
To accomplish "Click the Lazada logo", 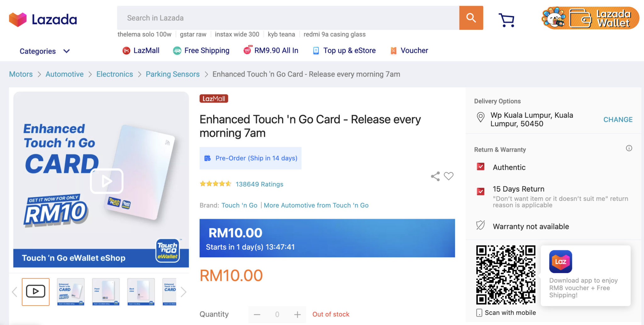I will (x=43, y=20).
